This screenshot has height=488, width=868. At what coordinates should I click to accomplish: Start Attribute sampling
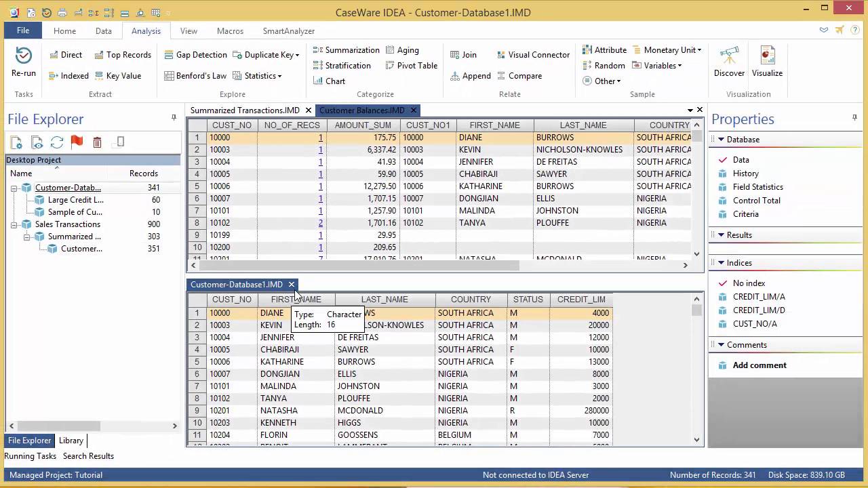(x=604, y=50)
